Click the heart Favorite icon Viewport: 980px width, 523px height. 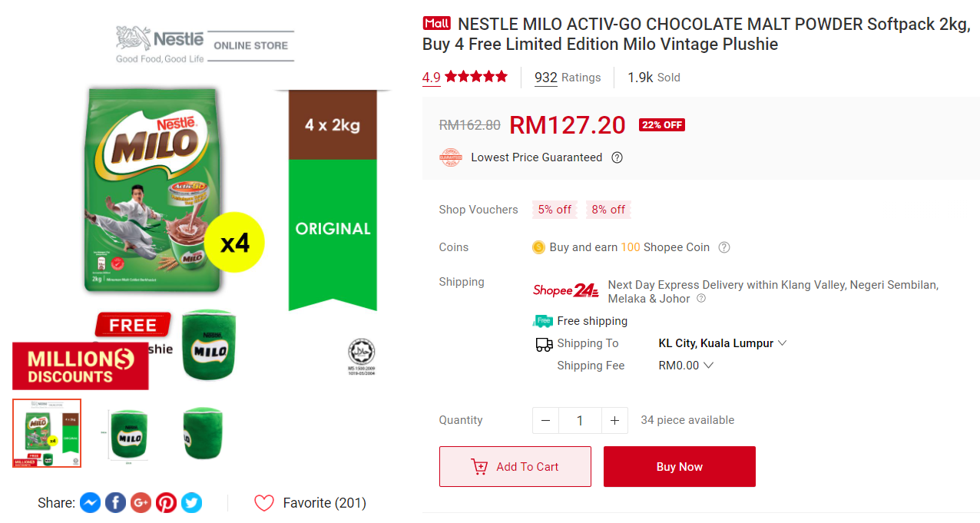tap(264, 503)
